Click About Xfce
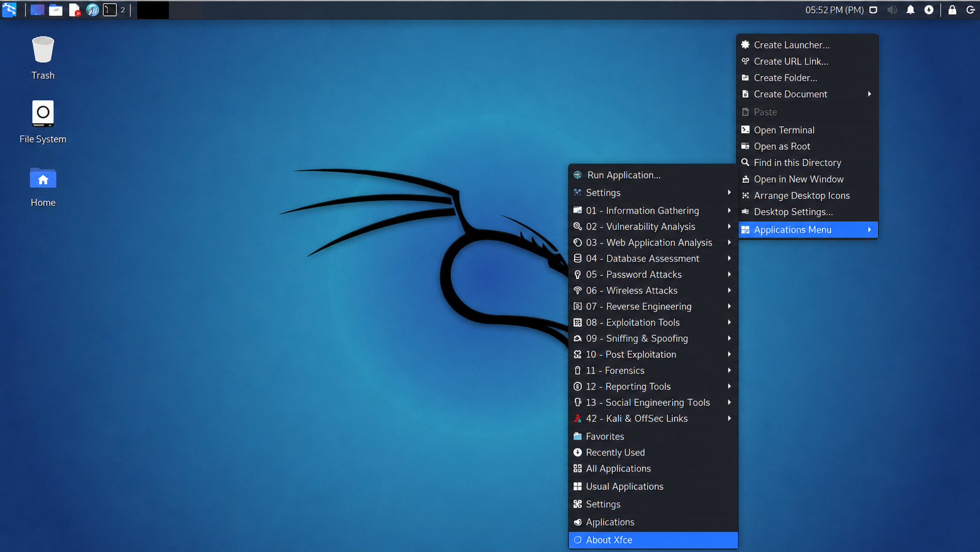This screenshot has width=980, height=552. point(653,540)
